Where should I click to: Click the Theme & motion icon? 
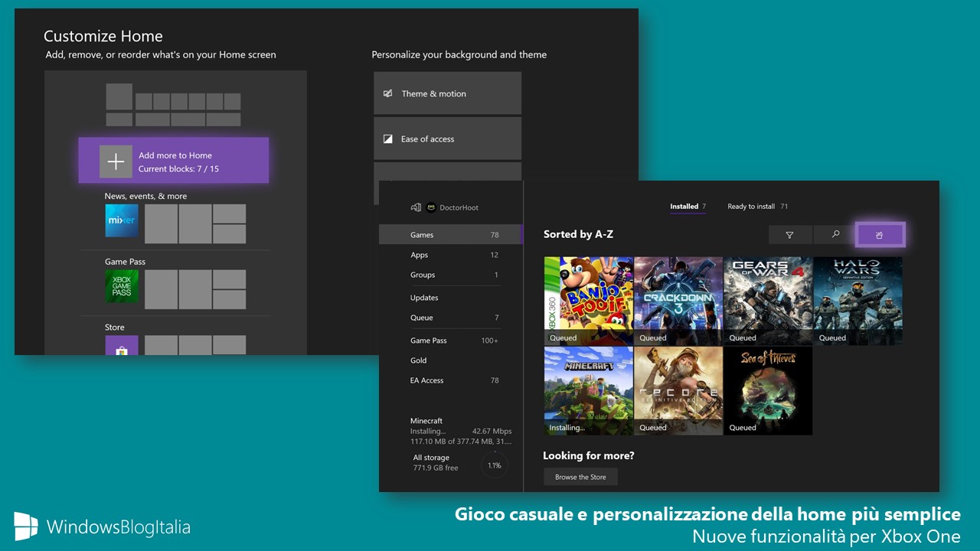tap(387, 93)
